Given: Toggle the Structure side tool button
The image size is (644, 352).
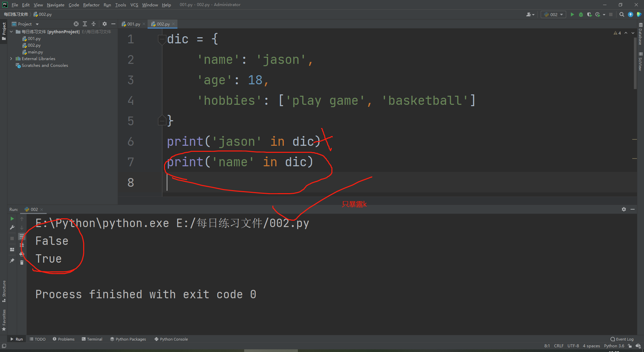Looking at the screenshot, I should tap(4, 291).
